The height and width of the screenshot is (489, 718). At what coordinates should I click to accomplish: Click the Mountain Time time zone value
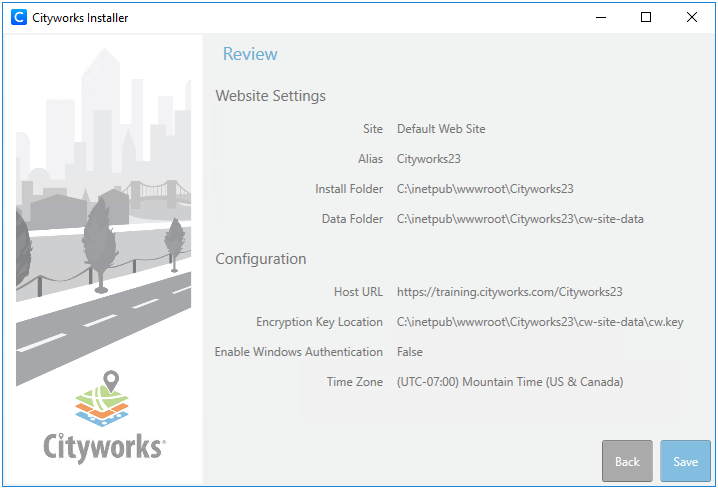[x=510, y=382]
